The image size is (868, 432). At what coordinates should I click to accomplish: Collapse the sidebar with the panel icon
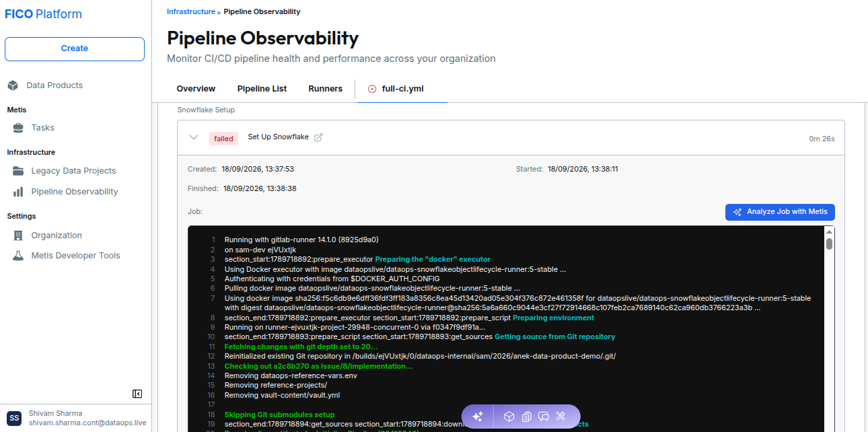[137, 394]
